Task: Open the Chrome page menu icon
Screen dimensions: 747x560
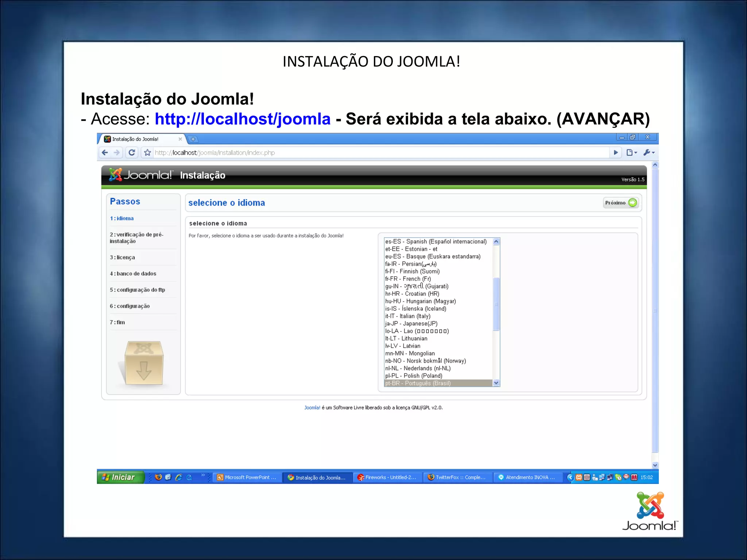Action: pos(632,153)
